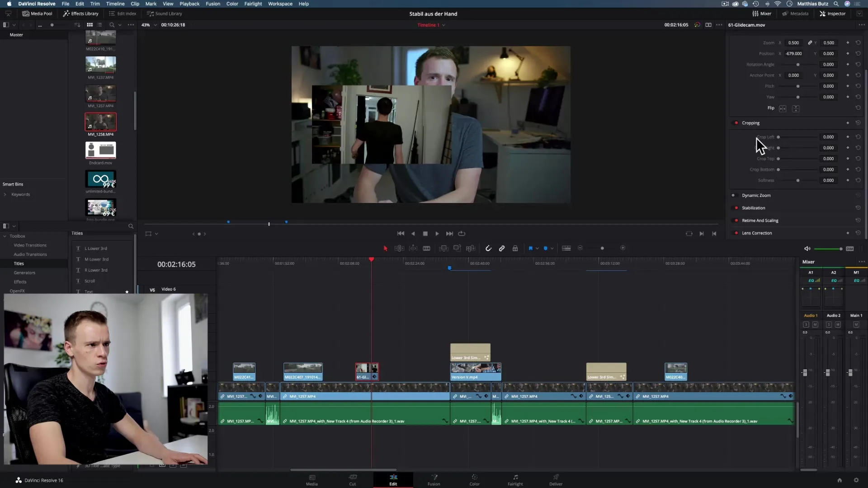Play timeline in reverse
Viewport: 868px width, 488px height.
click(x=413, y=234)
